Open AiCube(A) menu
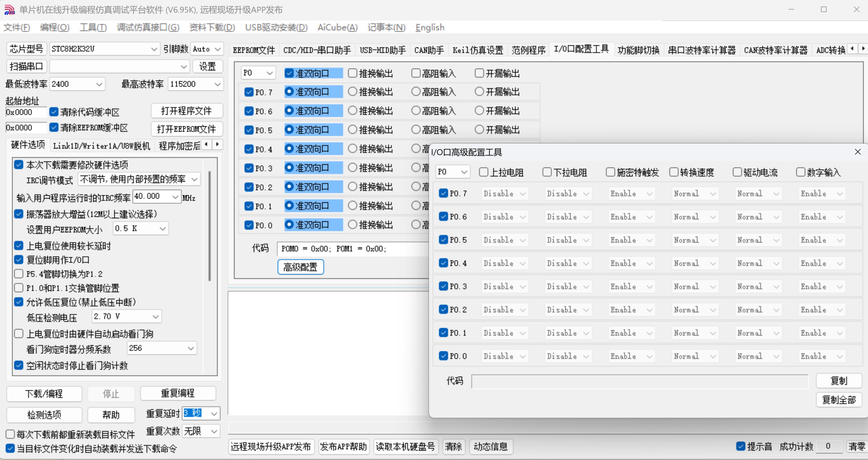 tap(337, 27)
